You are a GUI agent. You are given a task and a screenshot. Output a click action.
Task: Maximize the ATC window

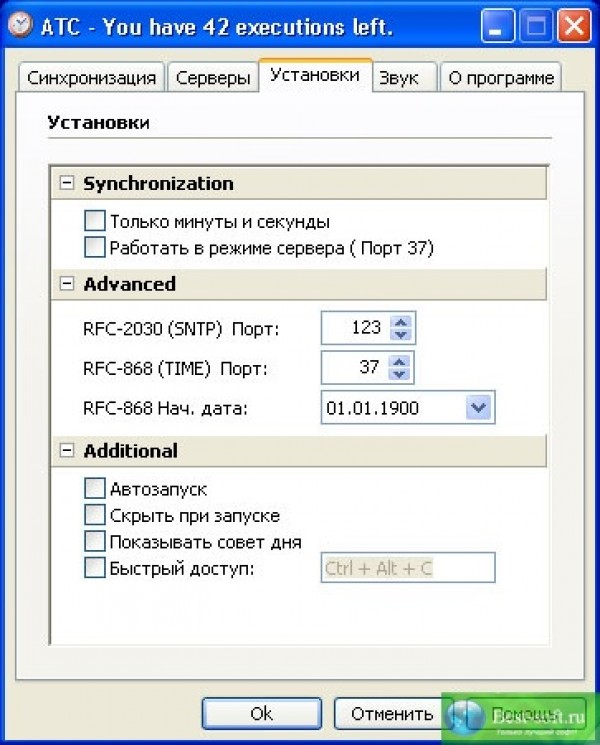tap(536, 26)
